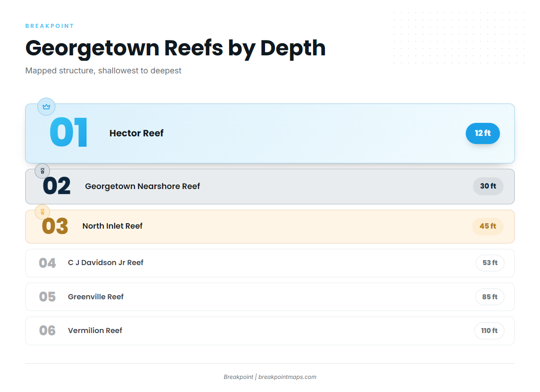Click the Georgetown Reefs by Depth heading
This screenshot has width=540, height=392.
(x=175, y=48)
